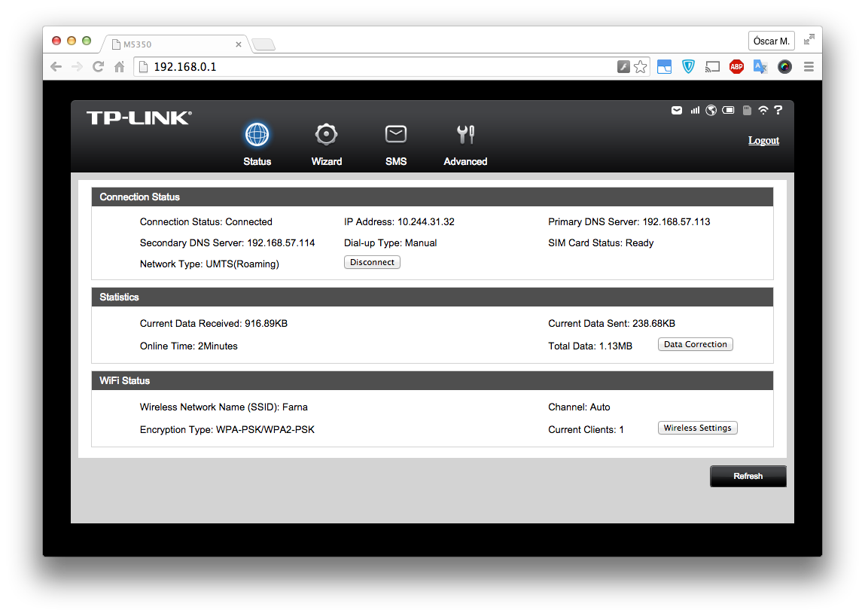Click Encryption Type: WPA-PSK/WPA2-PSK text
The height and width of the screenshot is (616, 865).
tap(227, 429)
